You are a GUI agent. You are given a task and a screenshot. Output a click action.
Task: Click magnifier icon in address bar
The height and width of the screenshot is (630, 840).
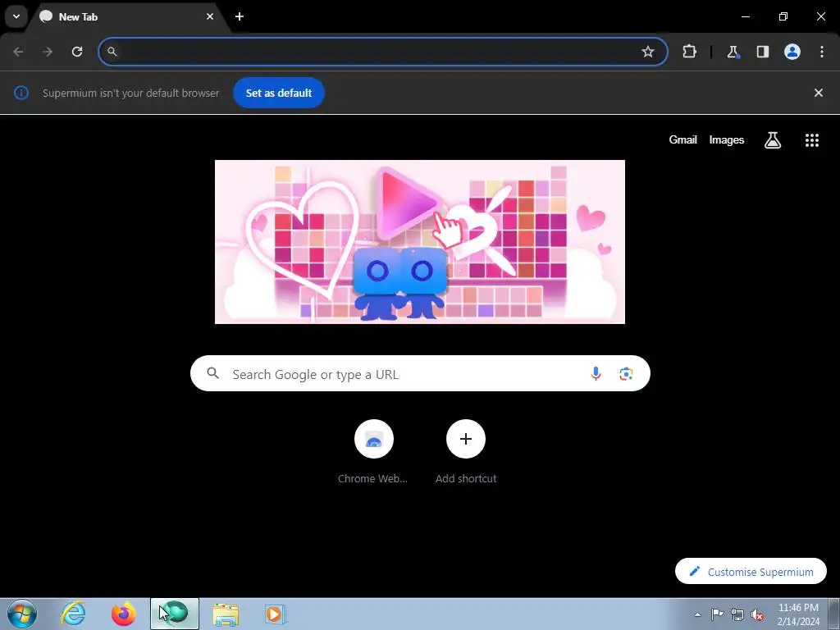click(x=112, y=52)
